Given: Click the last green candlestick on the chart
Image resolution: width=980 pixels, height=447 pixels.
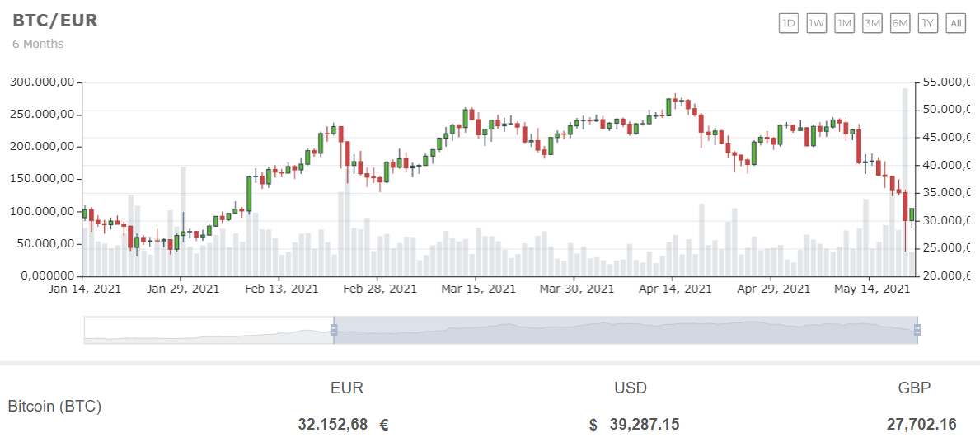Looking at the screenshot, I should [x=912, y=214].
